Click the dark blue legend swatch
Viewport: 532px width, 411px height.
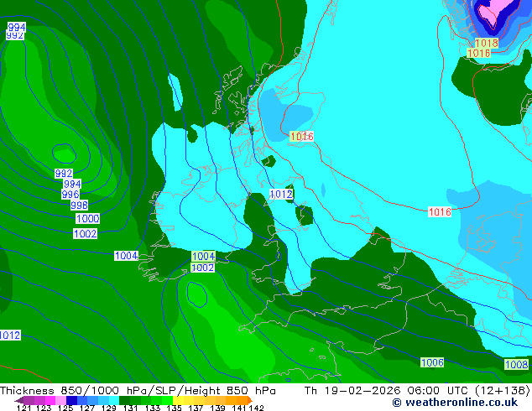[x=71, y=400]
